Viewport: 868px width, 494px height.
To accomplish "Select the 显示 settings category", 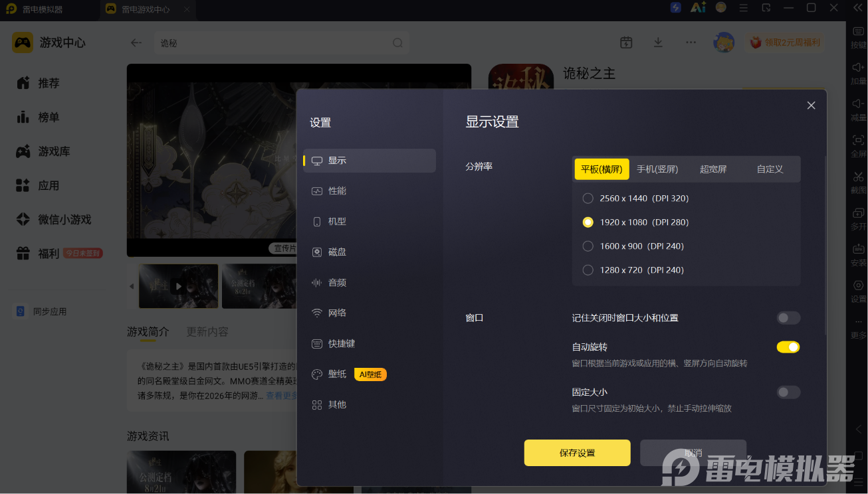I will [x=370, y=161].
